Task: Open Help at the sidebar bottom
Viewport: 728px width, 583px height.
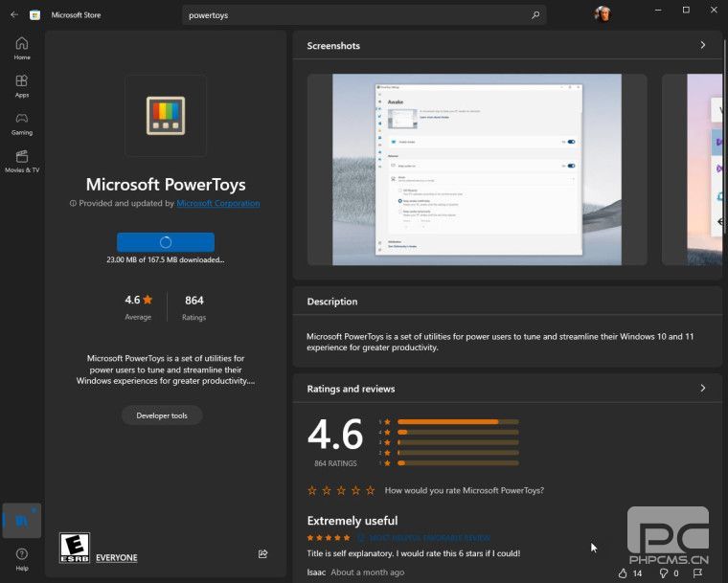Action: 21,558
